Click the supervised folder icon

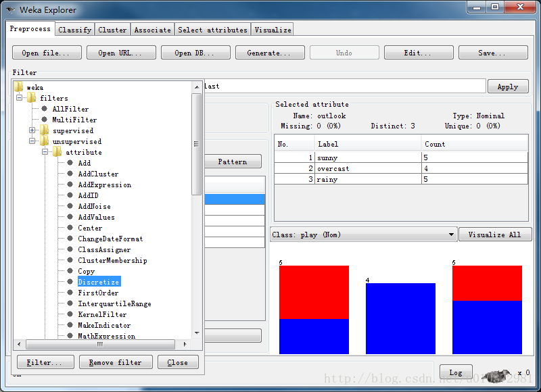point(45,130)
